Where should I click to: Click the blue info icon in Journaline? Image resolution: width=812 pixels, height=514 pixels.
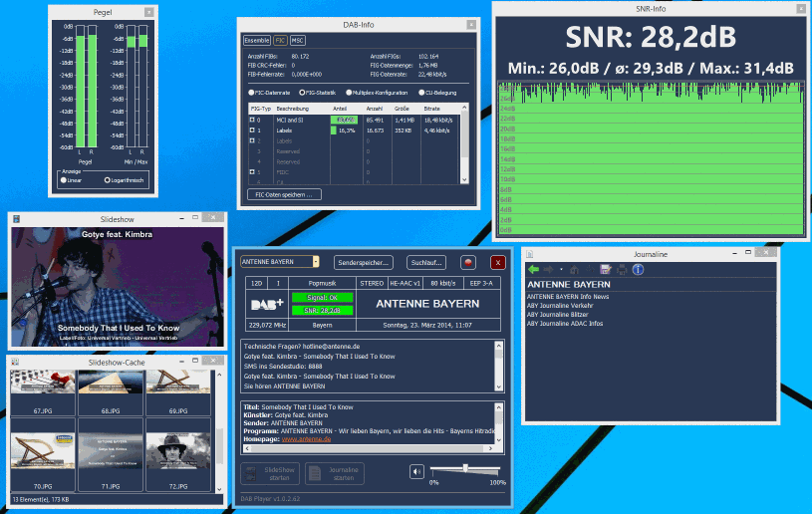(638, 269)
